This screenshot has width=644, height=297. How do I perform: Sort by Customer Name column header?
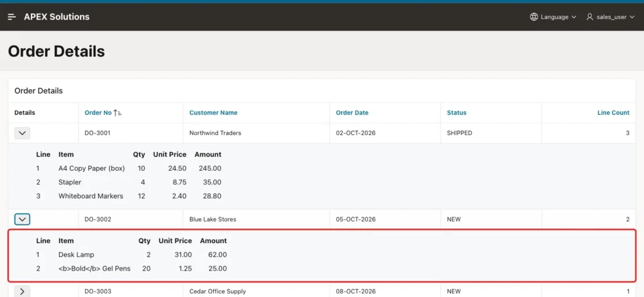click(x=213, y=113)
